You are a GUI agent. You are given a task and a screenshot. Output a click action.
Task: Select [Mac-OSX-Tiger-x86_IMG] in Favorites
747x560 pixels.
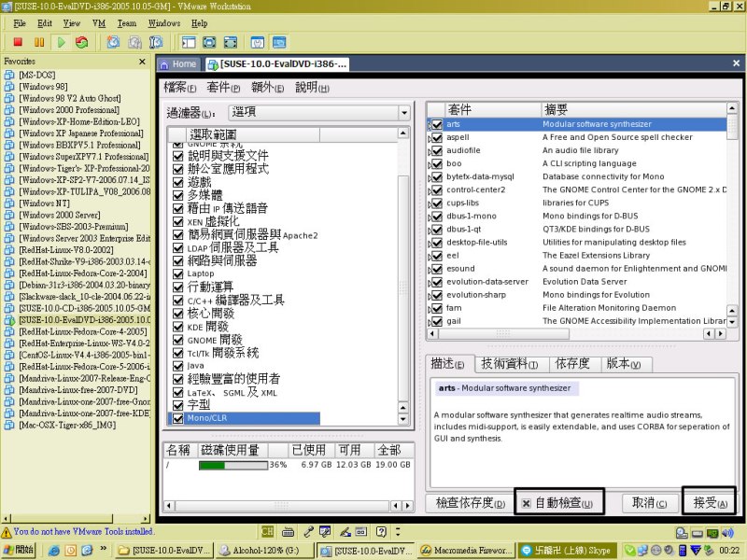(x=67, y=426)
